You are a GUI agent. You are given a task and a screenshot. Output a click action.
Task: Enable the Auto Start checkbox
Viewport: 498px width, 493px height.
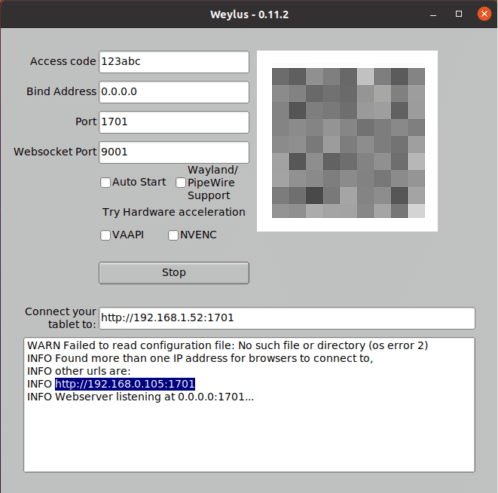[105, 182]
